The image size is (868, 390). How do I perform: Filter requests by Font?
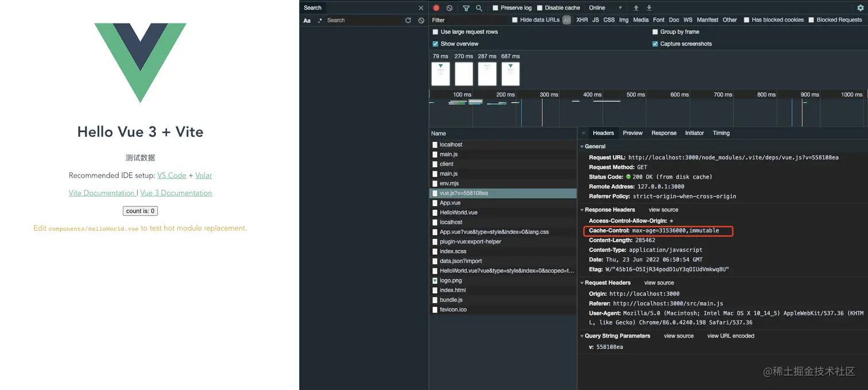click(x=659, y=20)
